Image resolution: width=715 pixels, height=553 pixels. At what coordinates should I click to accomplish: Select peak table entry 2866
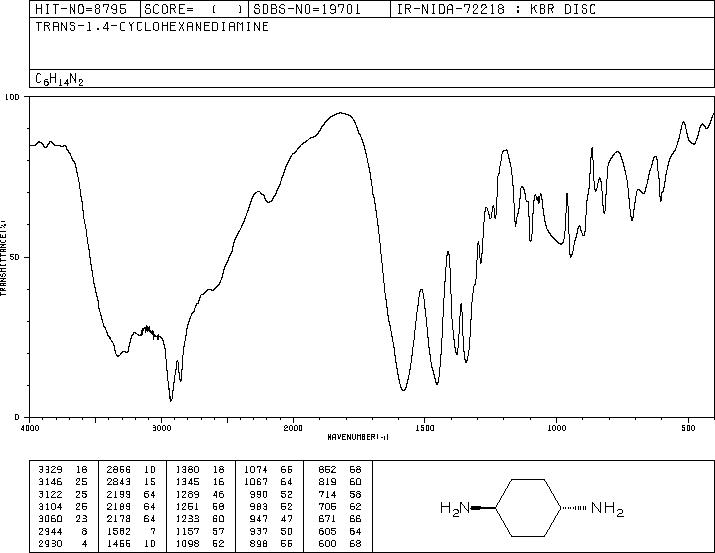[119, 469]
